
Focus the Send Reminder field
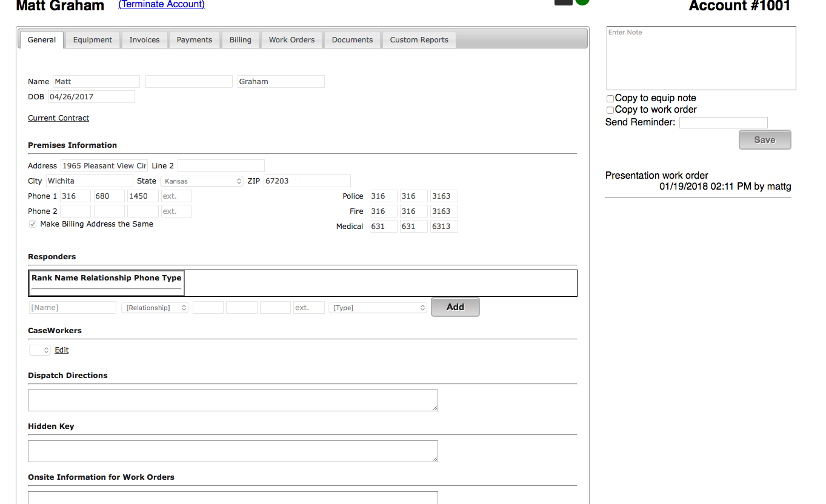click(724, 122)
